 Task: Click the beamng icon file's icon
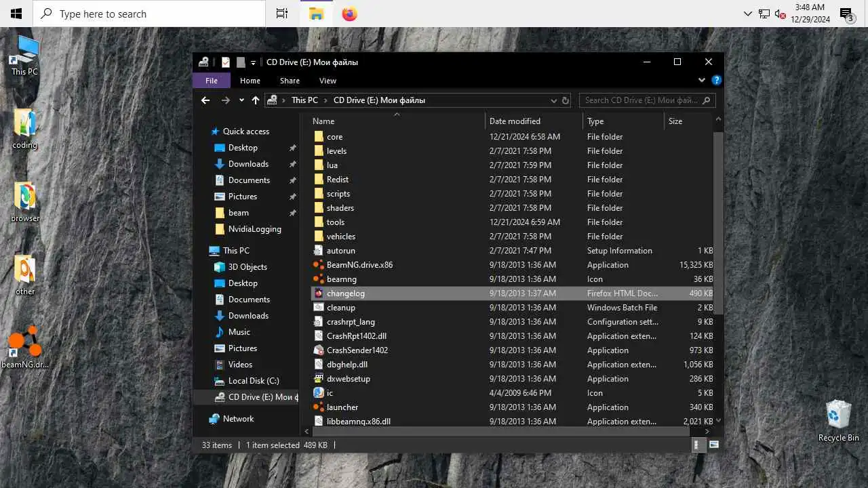coord(319,279)
